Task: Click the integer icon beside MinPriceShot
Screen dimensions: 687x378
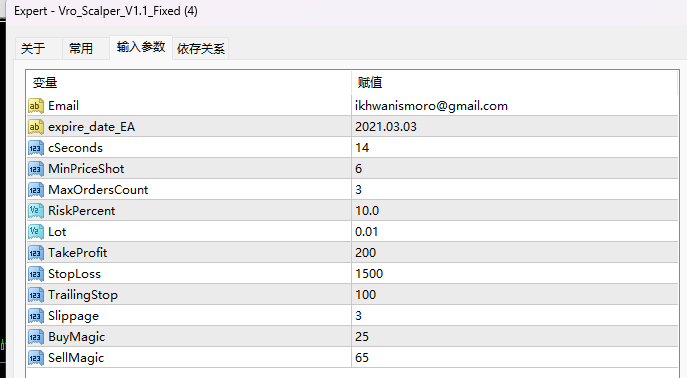Action: click(35, 169)
